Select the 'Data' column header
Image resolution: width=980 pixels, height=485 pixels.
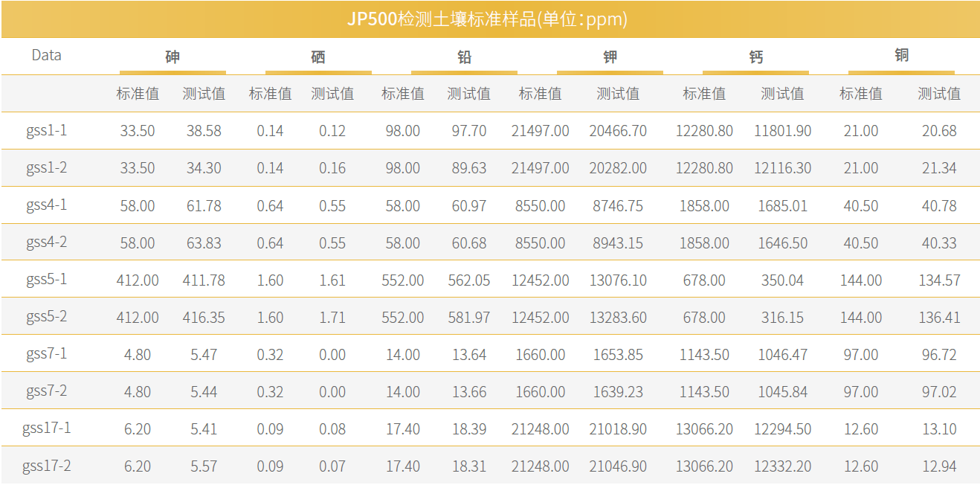(x=46, y=55)
